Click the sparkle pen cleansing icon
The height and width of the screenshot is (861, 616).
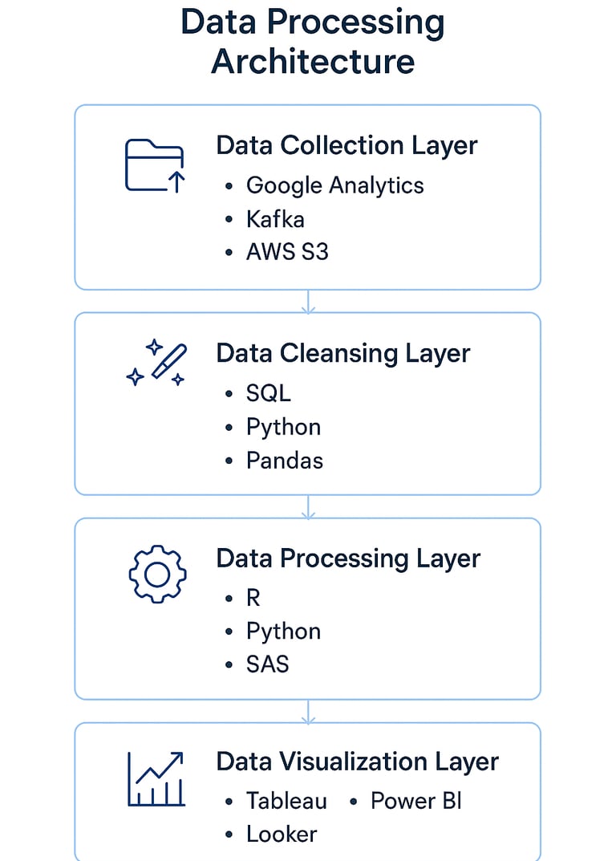[x=156, y=363]
